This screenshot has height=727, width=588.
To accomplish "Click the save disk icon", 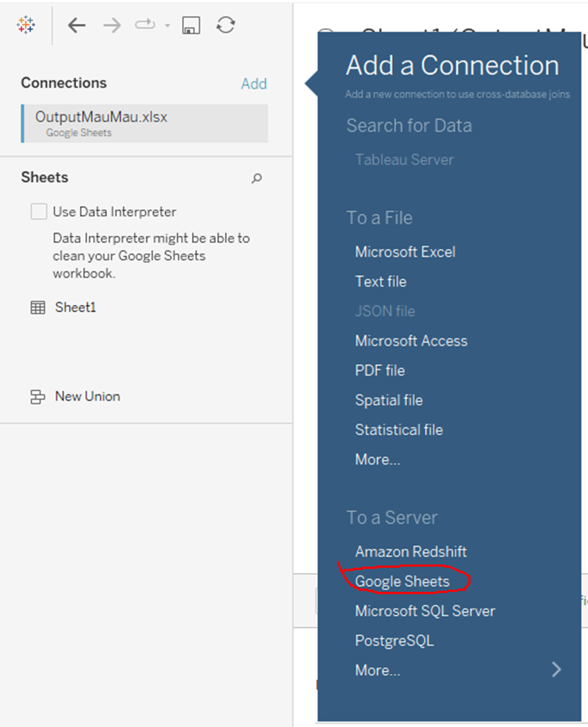I will point(191,25).
